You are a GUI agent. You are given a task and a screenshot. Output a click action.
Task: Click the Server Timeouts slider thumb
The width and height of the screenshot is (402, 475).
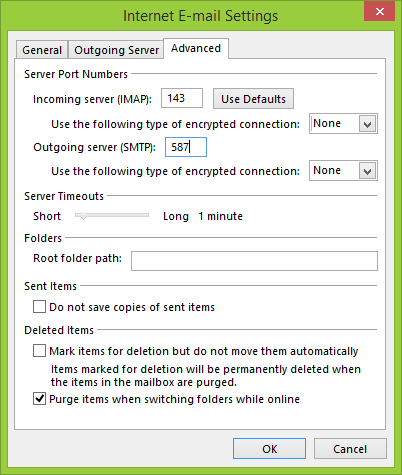click(x=83, y=216)
